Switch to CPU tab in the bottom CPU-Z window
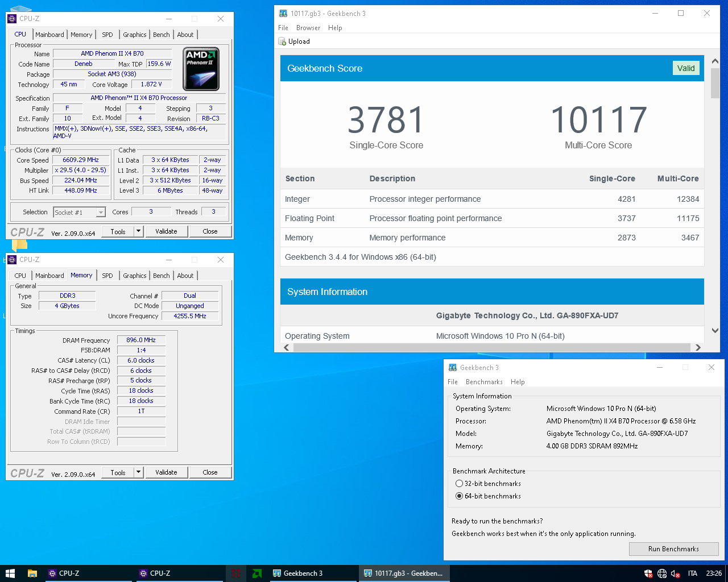Image resolution: width=728 pixels, height=582 pixels. pyautogui.click(x=20, y=276)
